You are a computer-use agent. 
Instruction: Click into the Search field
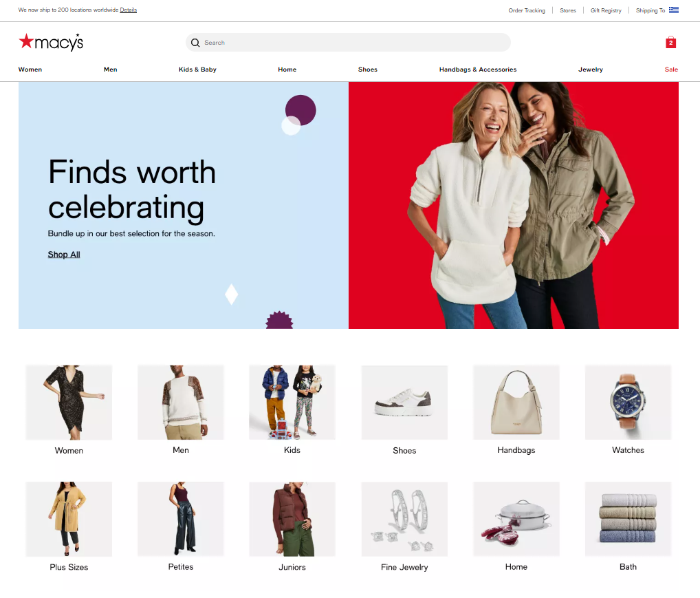348,43
